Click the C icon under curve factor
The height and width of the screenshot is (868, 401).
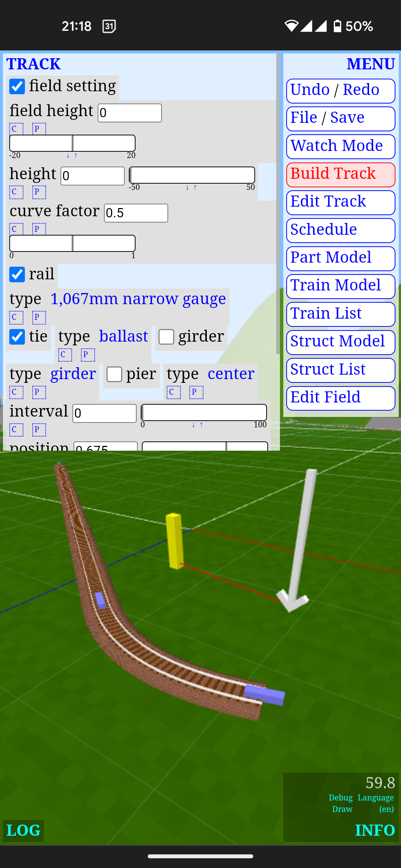[x=16, y=229]
